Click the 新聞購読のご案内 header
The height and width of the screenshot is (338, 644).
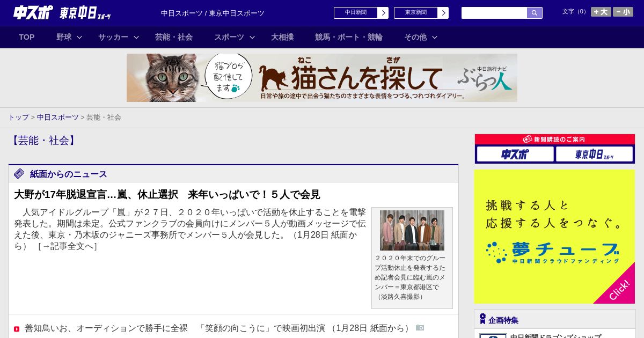[554, 139]
